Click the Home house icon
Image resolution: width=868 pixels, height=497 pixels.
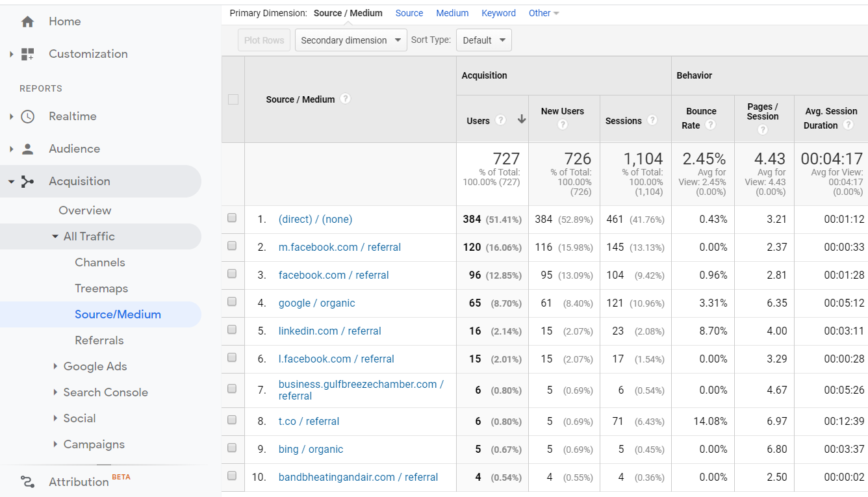point(27,21)
